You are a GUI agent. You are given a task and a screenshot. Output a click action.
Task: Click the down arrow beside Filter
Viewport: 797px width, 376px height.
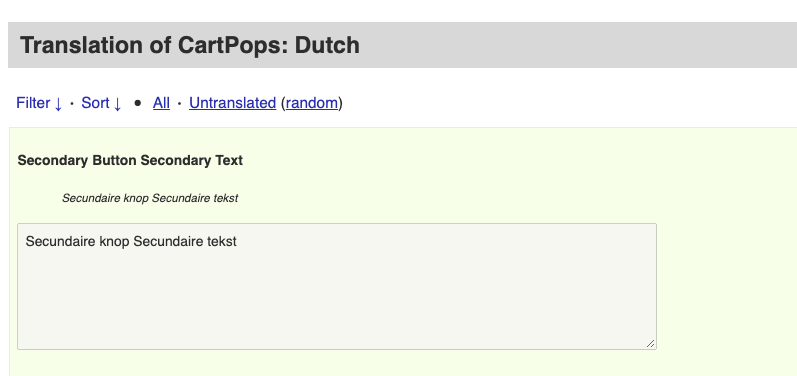click(57, 104)
